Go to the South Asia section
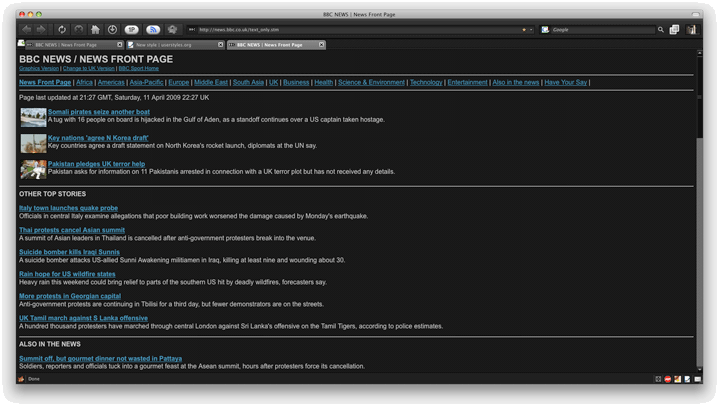The height and width of the screenshot is (406, 719). [248, 83]
